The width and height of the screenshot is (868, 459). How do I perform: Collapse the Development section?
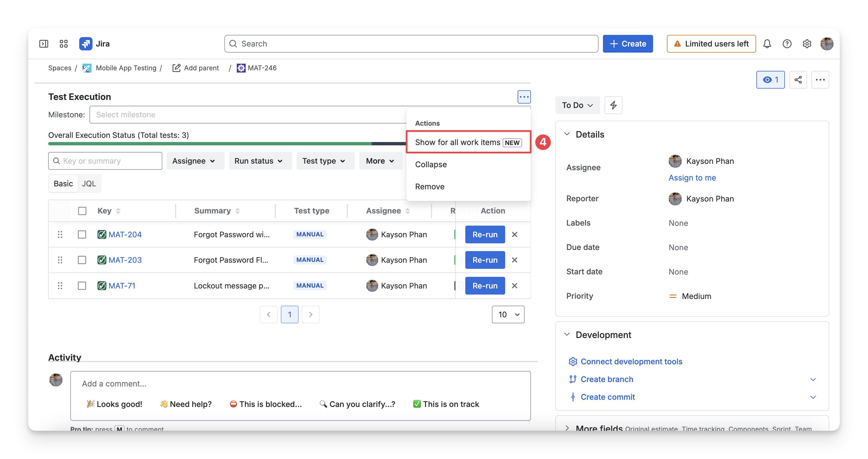click(x=567, y=334)
